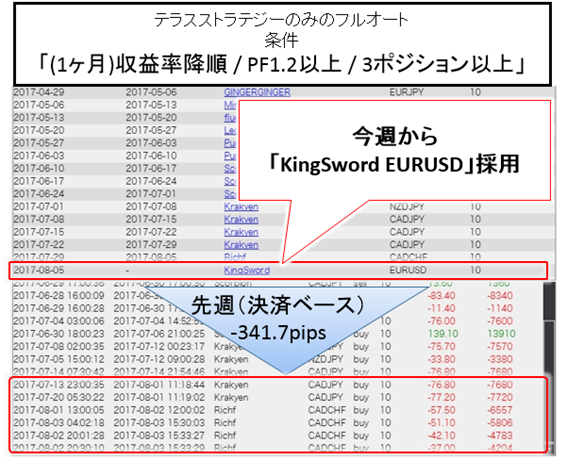Image resolution: width=567 pixels, height=460 pixels.
Task: Select start date 2017-04-29 in GINGERGINGER row
Action: pos(39,92)
